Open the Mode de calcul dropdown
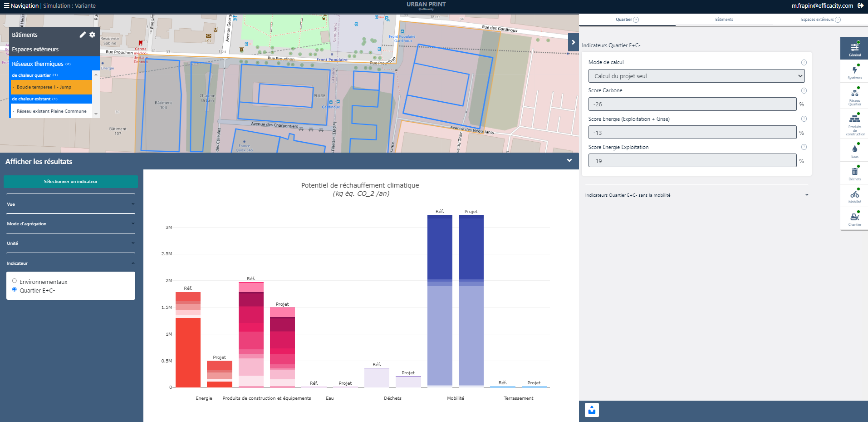This screenshot has height=422, width=868. click(x=696, y=76)
